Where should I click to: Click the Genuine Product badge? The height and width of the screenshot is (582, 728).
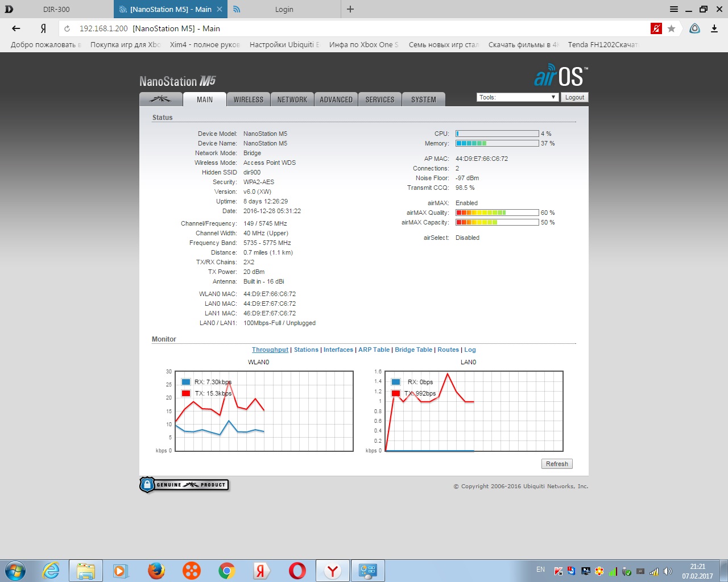coord(184,485)
